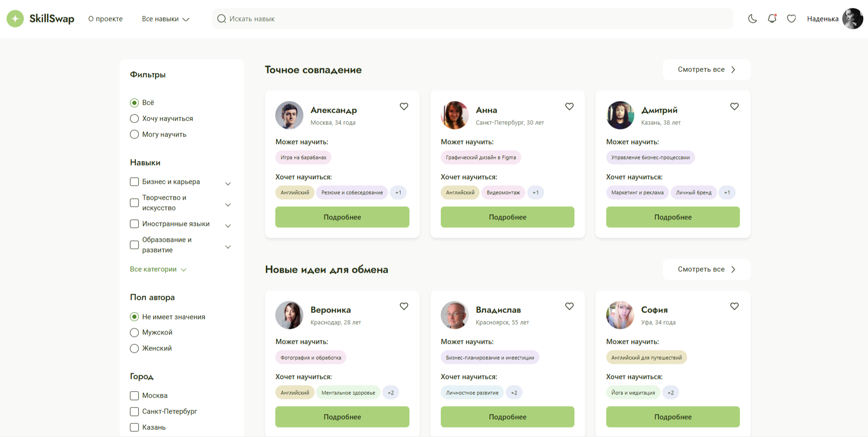The height and width of the screenshot is (437, 868).
Task: Select the Всё filter radio button
Action: [134, 102]
